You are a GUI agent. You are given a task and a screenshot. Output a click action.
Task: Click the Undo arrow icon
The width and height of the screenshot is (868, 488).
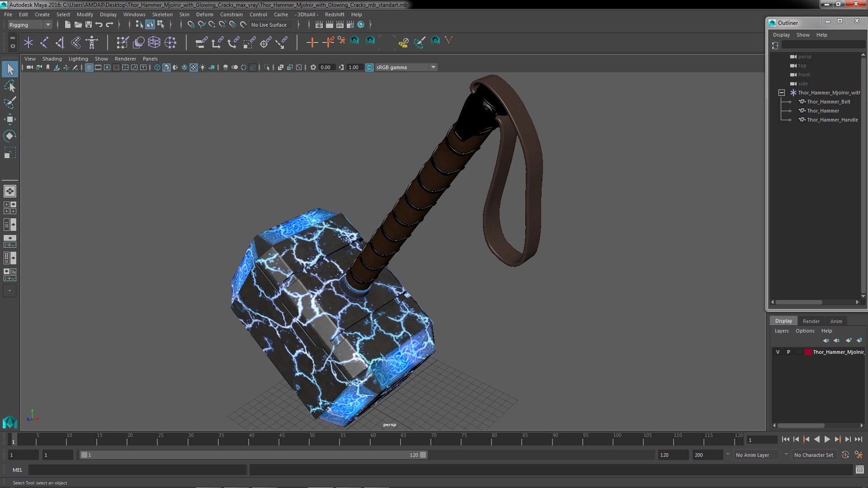tap(99, 25)
